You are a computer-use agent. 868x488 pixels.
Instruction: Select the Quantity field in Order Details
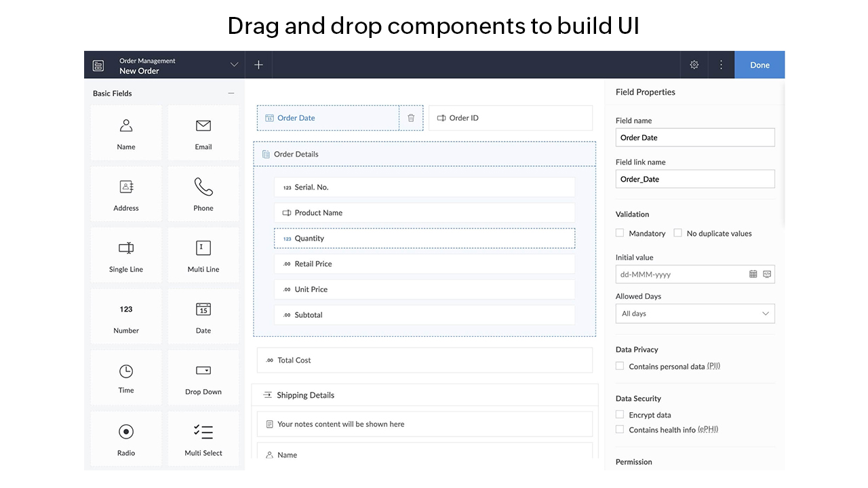point(424,239)
